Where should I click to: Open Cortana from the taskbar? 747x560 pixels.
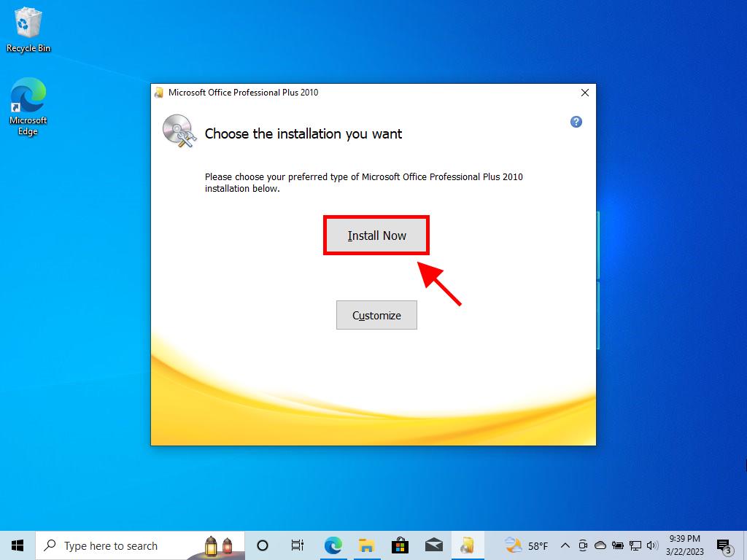coord(263,545)
